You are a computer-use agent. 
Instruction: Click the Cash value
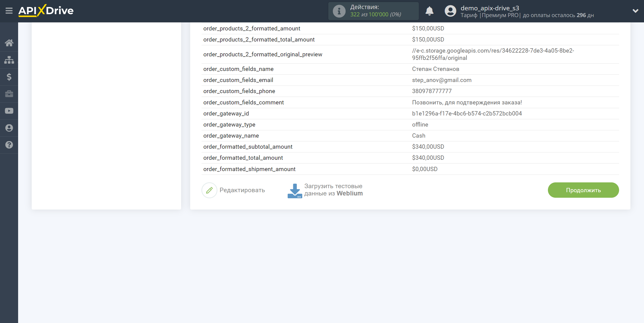[419, 136]
